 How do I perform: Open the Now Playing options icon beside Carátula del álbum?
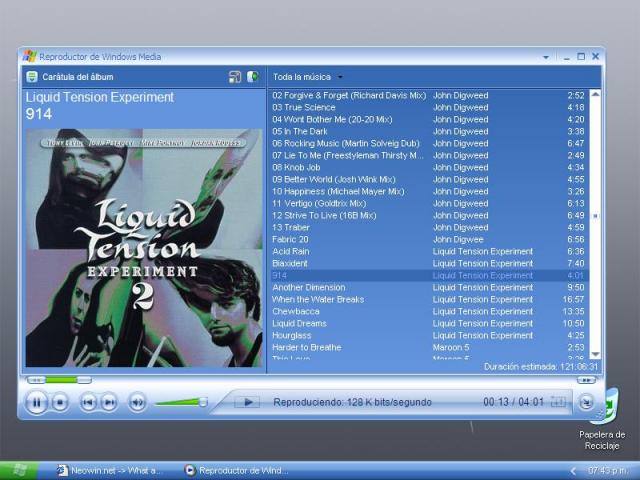(32, 77)
